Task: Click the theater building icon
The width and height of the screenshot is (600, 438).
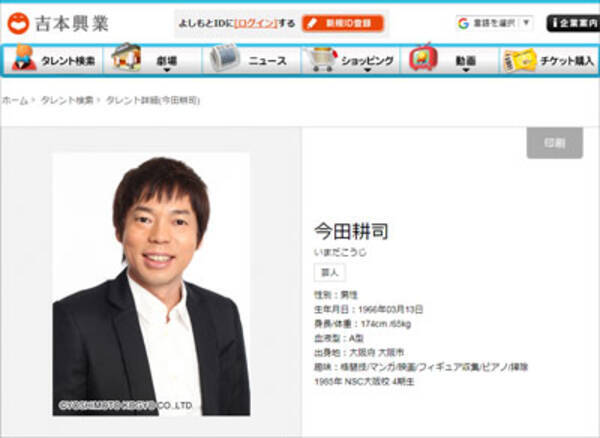Action: coord(126,57)
